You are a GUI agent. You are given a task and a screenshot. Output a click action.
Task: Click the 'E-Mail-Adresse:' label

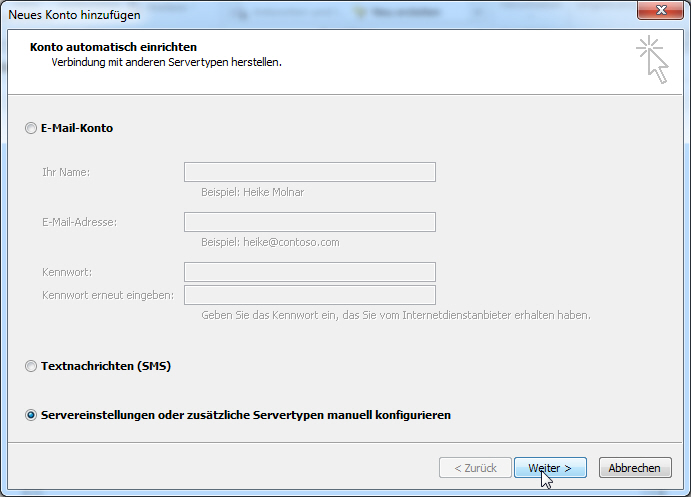tap(80, 222)
